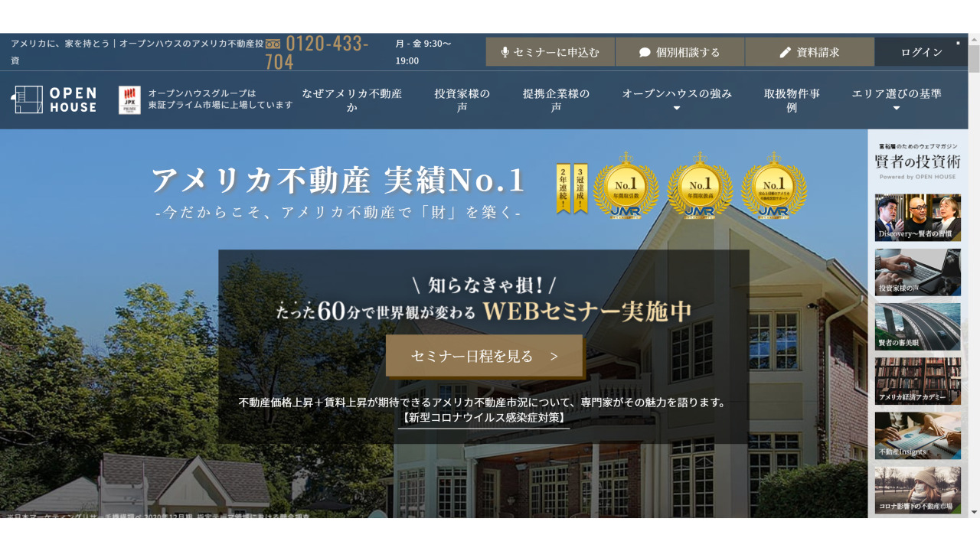Open 賢者の投資術 magazine banner
Screen dimensions: 980x551
click(917, 161)
